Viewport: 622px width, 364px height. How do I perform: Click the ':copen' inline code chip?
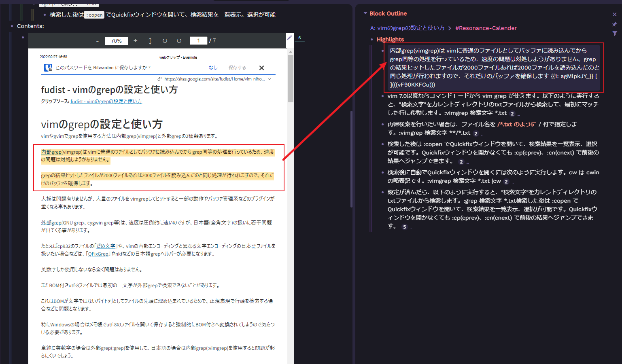click(x=95, y=15)
